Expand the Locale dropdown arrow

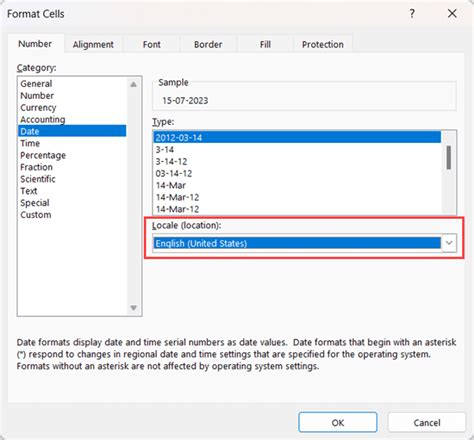pyautogui.click(x=449, y=243)
